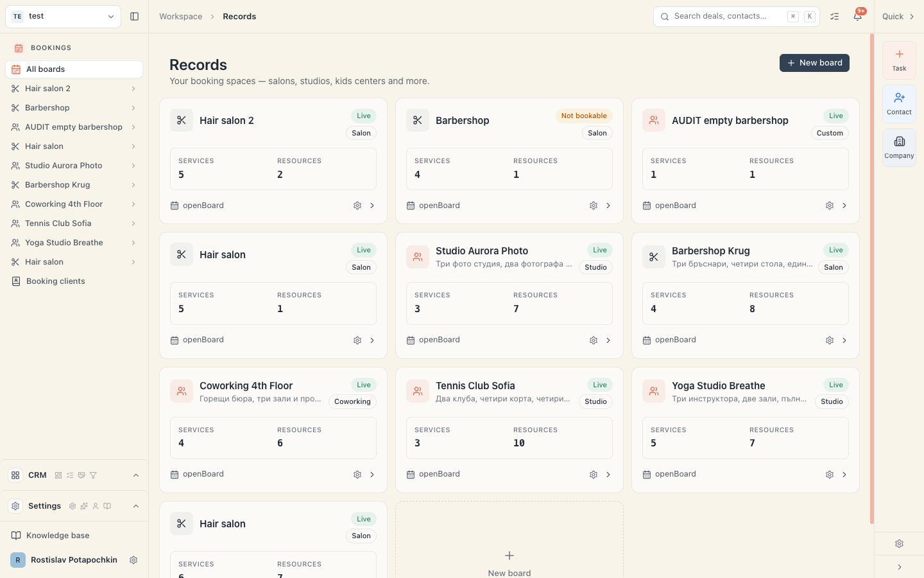
Task: Click the book shortcut beside Settings
Action: click(107, 506)
